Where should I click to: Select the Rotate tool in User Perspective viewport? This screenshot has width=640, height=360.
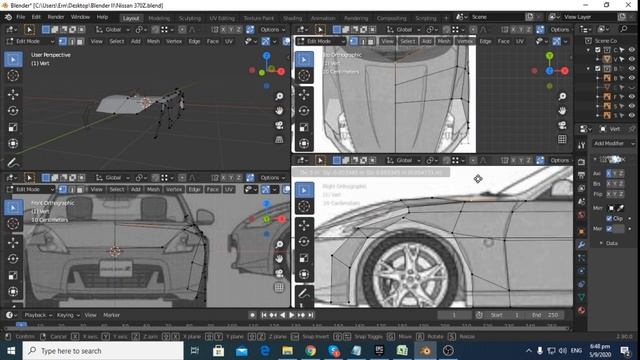coord(13,111)
